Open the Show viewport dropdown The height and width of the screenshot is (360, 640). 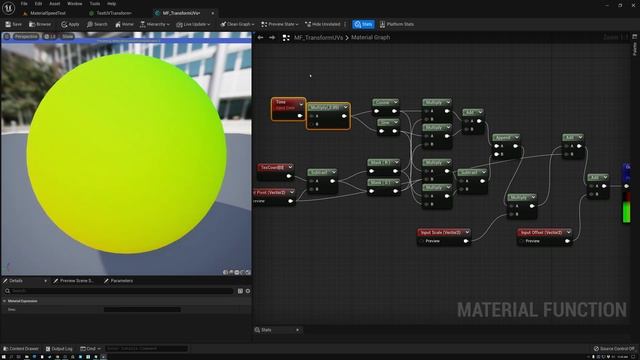pyautogui.click(x=68, y=36)
